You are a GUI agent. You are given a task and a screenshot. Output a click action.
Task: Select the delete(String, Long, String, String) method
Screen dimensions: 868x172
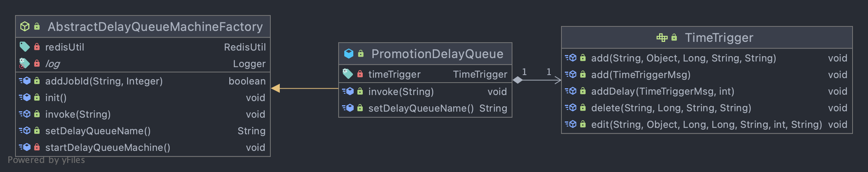pos(671,108)
